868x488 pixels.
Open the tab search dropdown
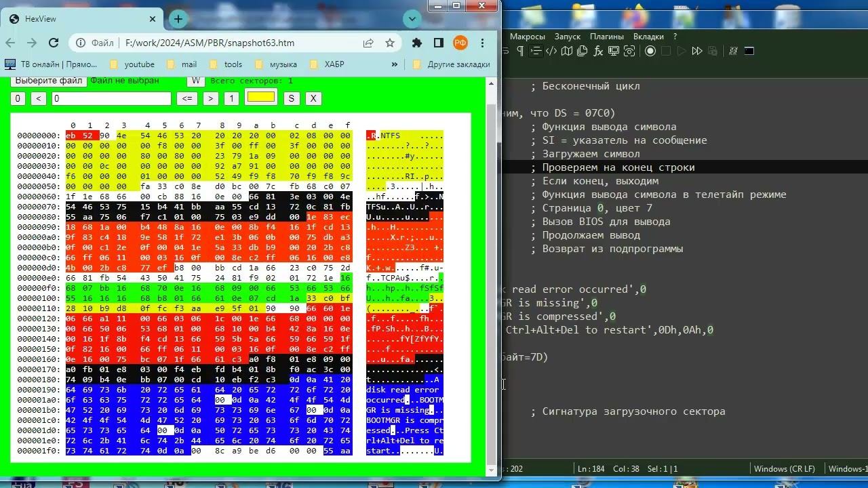click(412, 19)
